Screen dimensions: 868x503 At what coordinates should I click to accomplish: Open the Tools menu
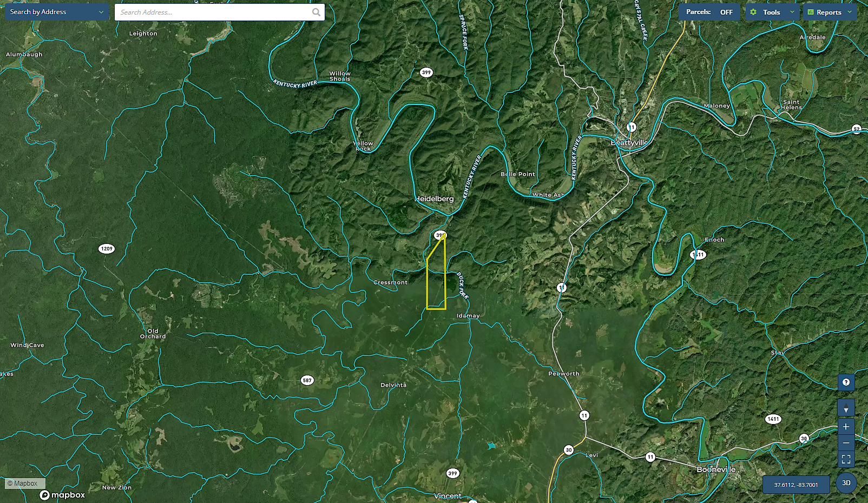(x=772, y=12)
